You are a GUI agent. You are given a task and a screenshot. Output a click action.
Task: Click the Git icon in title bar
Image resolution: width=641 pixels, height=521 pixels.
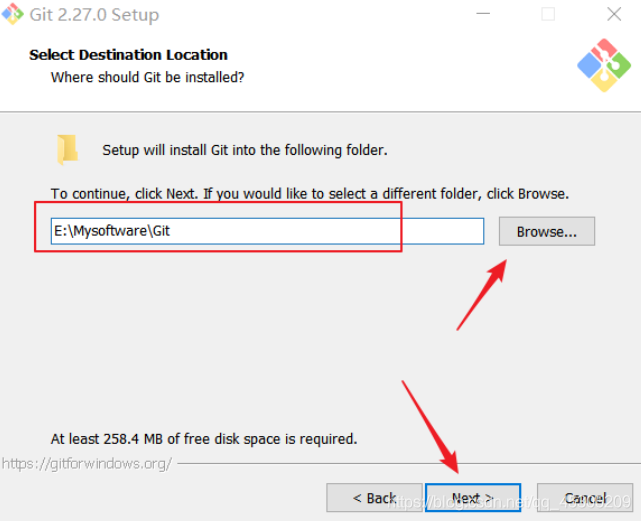(13, 15)
